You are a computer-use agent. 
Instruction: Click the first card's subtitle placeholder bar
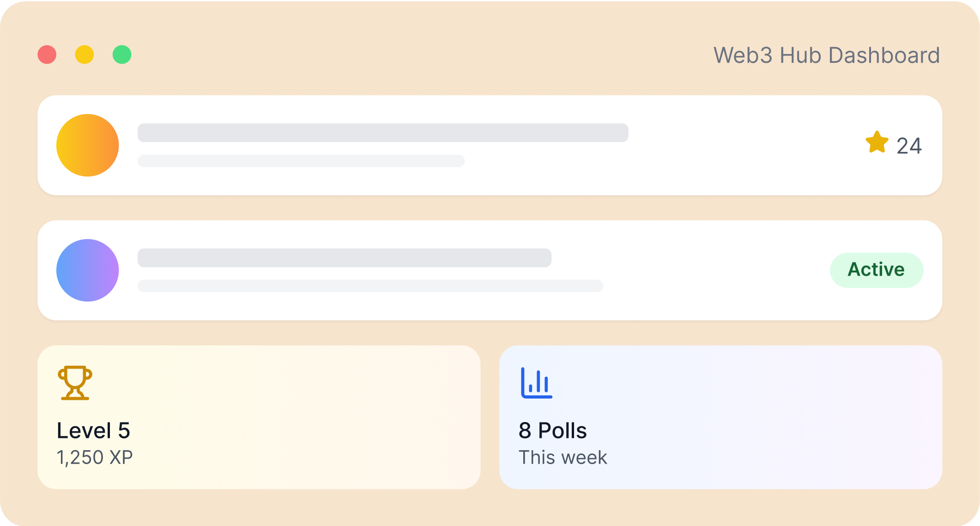click(301, 161)
